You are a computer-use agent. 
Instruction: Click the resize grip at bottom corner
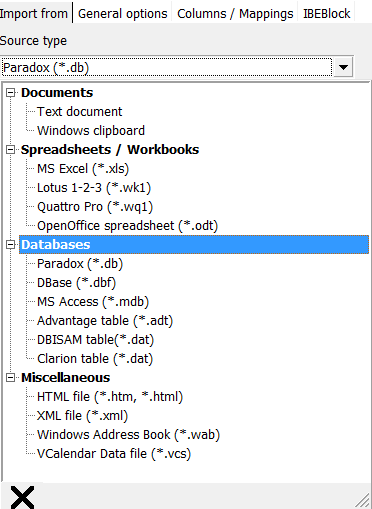pyautogui.click(x=362, y=500)
